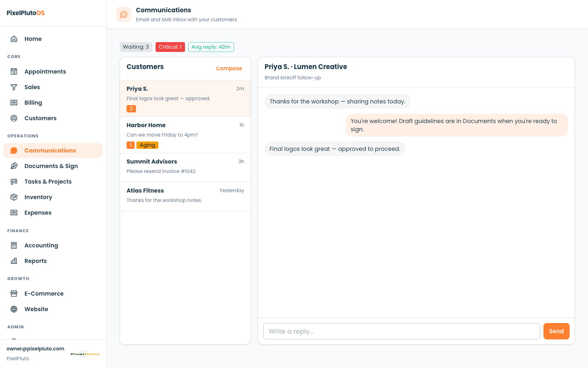Click the Customers person icon in sidebar
Image resolution: width=588 pixels, height=368 pixels.
pos(14,118)
